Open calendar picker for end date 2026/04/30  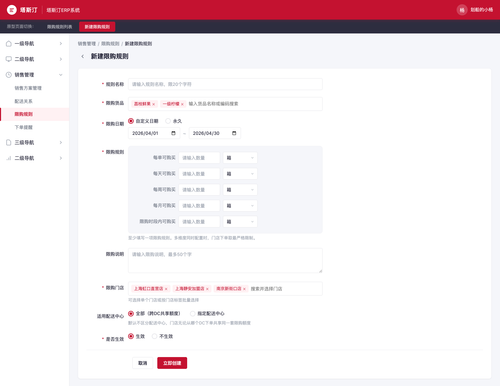point(234,133)
